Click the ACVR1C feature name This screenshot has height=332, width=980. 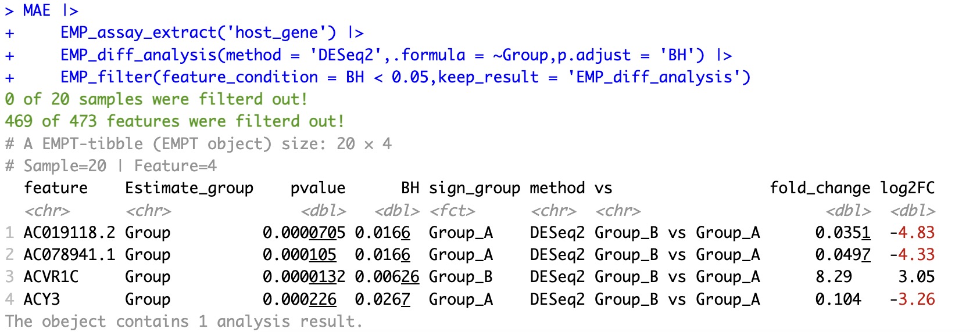coord(51,277)
